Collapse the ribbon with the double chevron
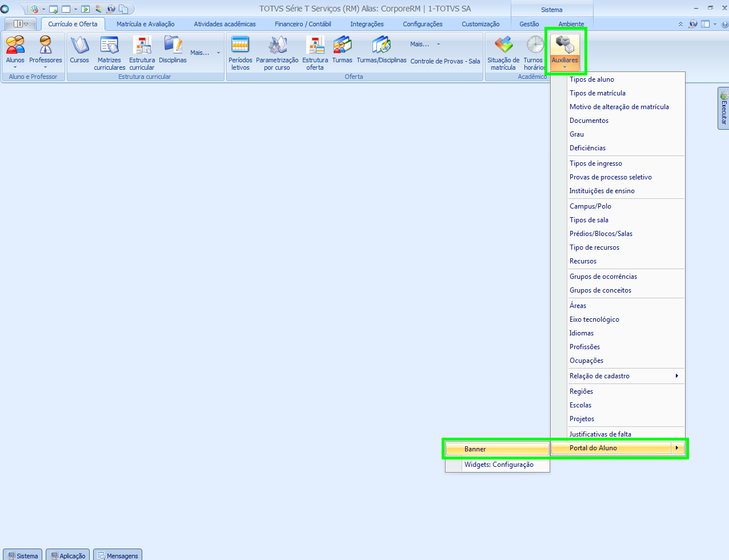 coord(680,24)
